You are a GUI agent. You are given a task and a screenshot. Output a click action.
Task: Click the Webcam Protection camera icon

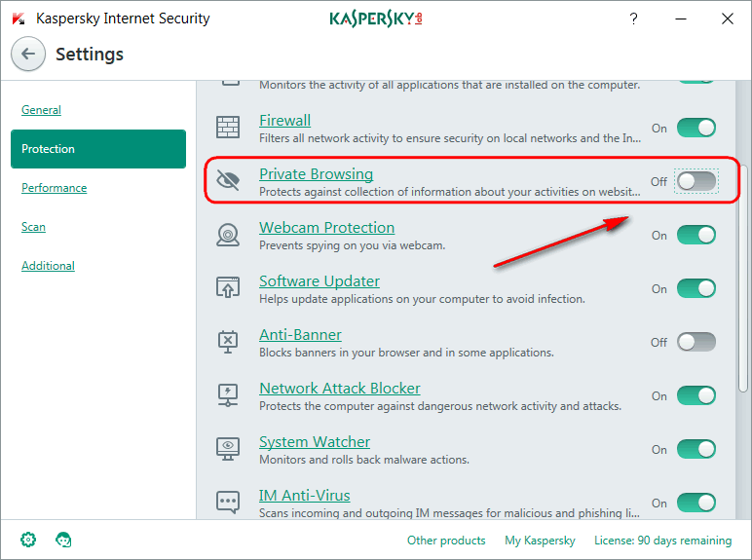click(228, 235)
